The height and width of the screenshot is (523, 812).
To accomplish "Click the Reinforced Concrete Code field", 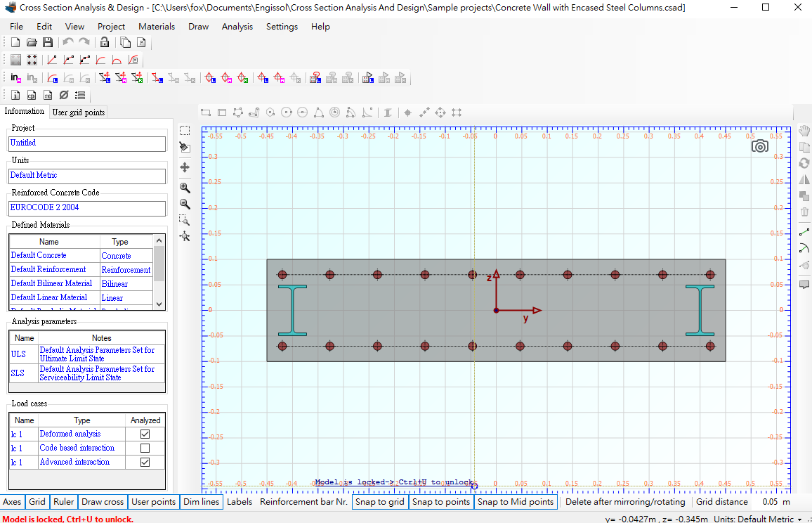I will 88,208.
